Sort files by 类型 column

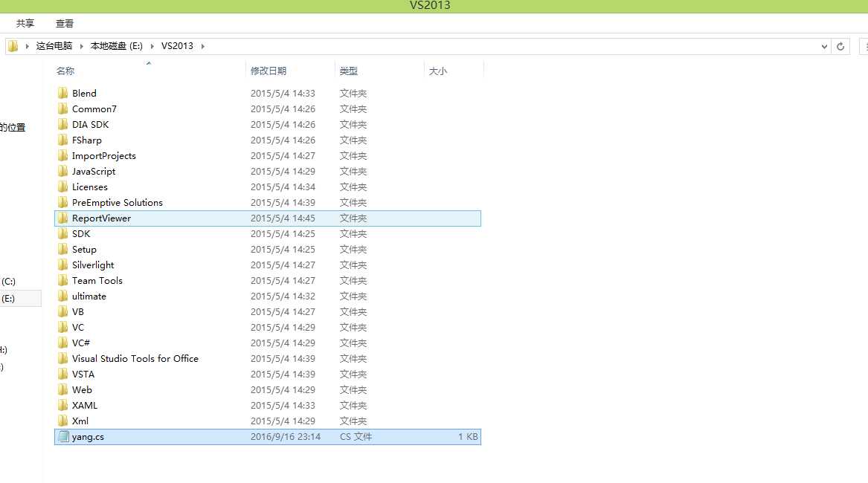[349, 71]
